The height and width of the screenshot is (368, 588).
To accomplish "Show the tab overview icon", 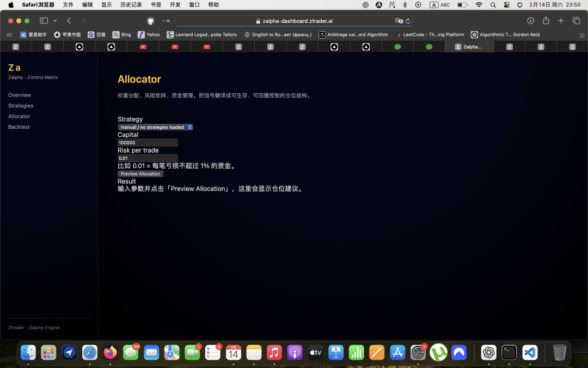I will click(577, 21).
